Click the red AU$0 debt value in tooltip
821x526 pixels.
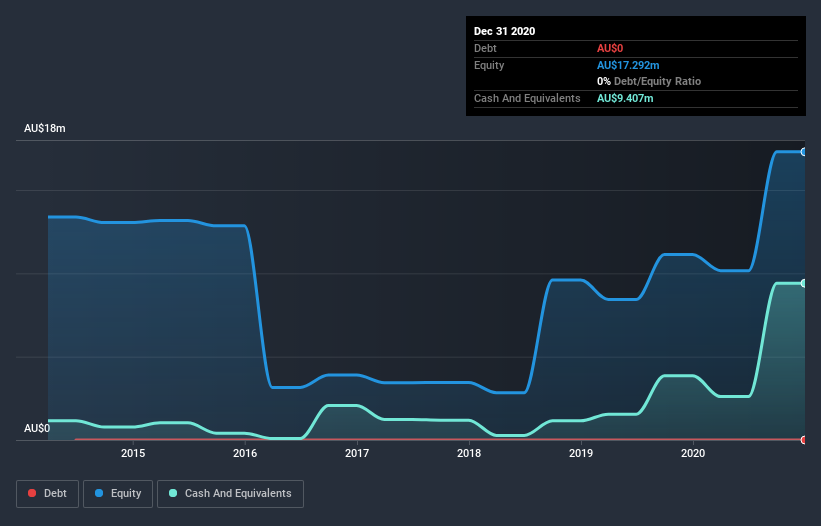(x=610, y=49)
